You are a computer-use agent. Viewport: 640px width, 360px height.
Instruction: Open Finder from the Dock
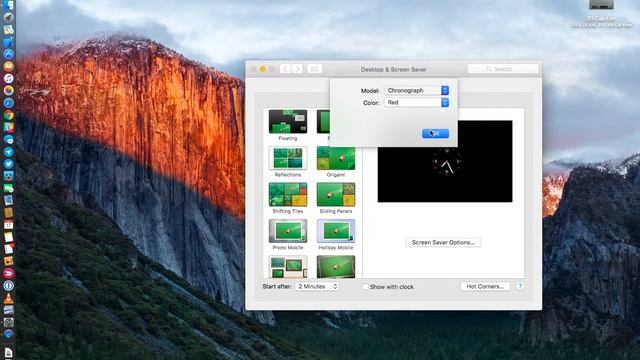pyautogui.click(x=9, y=5)
